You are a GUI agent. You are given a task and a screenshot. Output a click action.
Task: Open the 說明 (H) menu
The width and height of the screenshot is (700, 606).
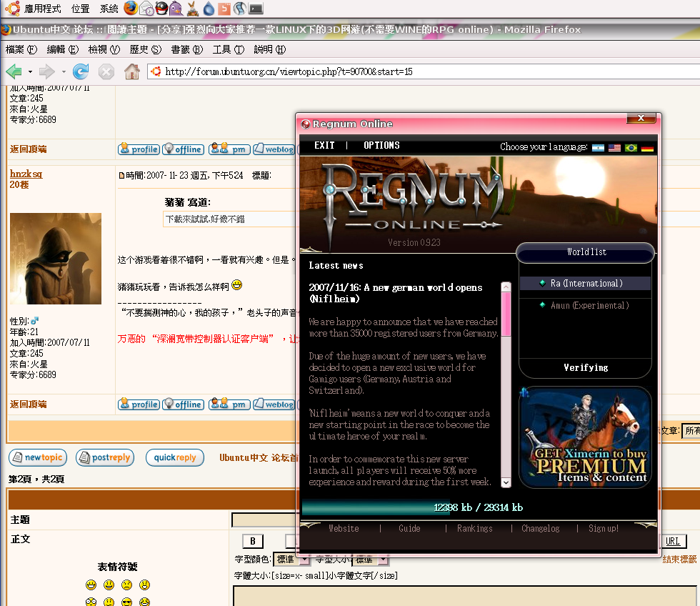(270, 49)
